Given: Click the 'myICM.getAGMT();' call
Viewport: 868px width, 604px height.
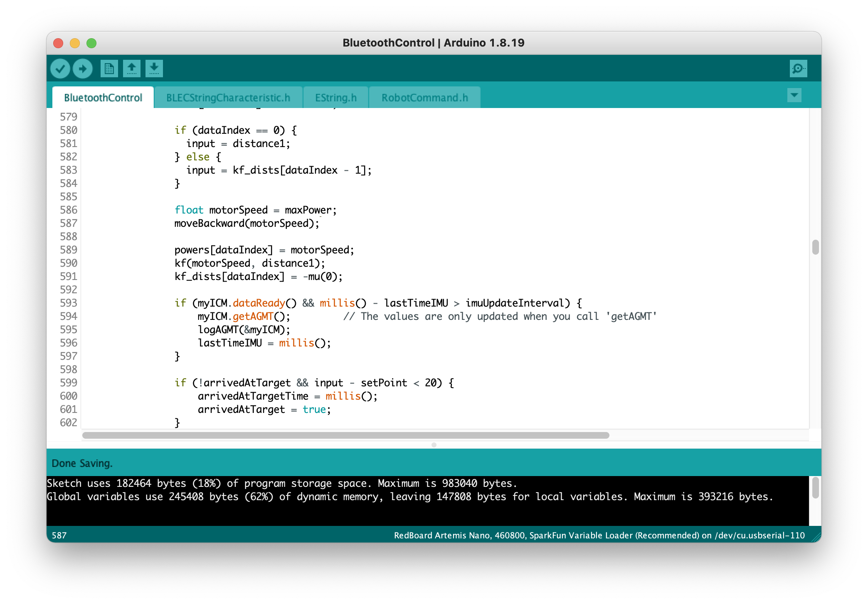Looking at the screenshot, I should click(244, 317).
